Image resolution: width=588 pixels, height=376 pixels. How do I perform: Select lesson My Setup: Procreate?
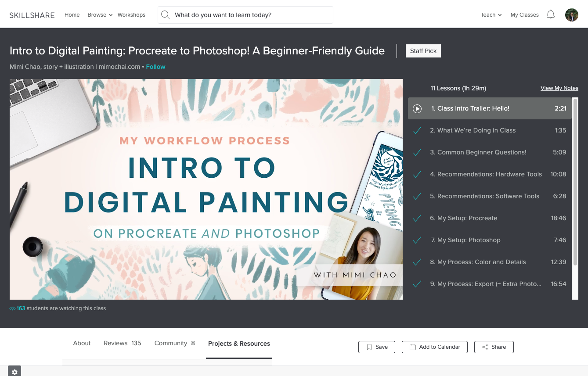(490, 218)
